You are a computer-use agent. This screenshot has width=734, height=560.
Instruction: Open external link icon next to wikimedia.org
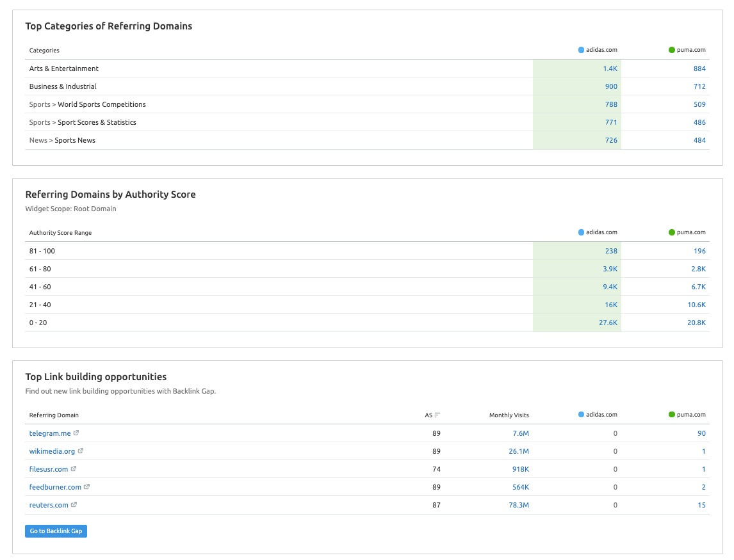(x=80, y=451)
